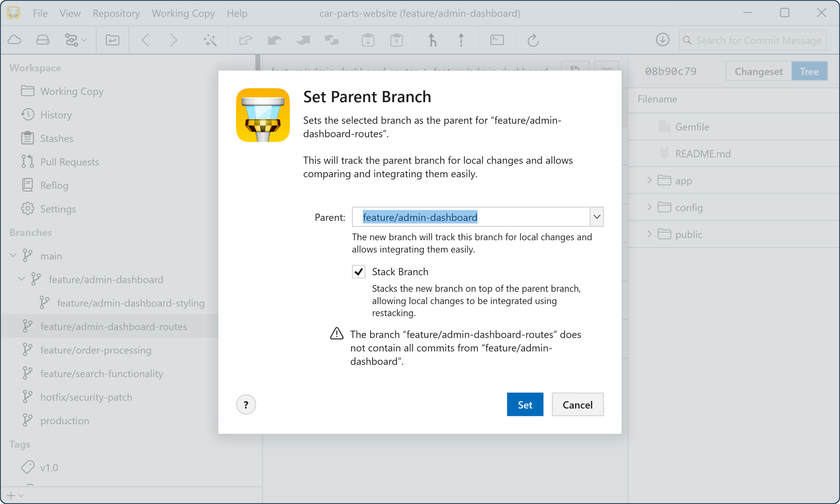
Task: Open the Repository menu
Action: coord(116,13)
